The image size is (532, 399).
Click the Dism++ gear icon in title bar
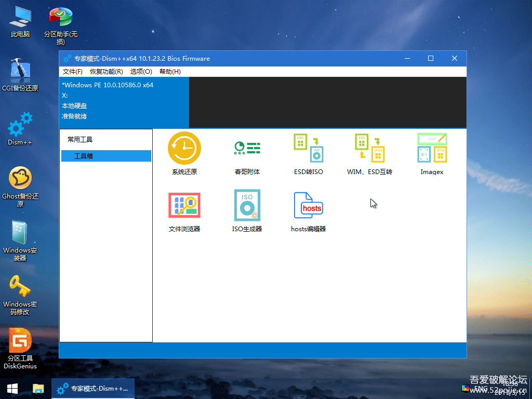coord(67,59)
